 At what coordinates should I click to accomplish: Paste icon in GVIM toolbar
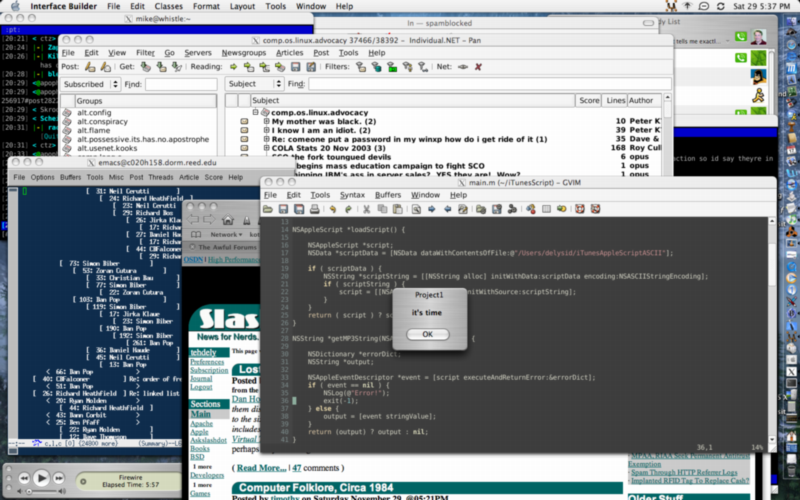(x=397, y=209)
